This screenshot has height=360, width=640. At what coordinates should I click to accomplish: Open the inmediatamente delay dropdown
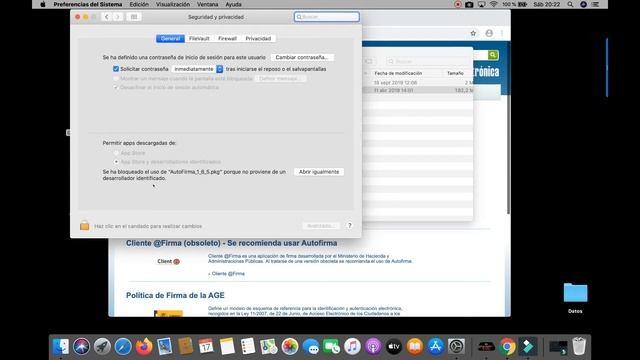(x=198, y=69)
